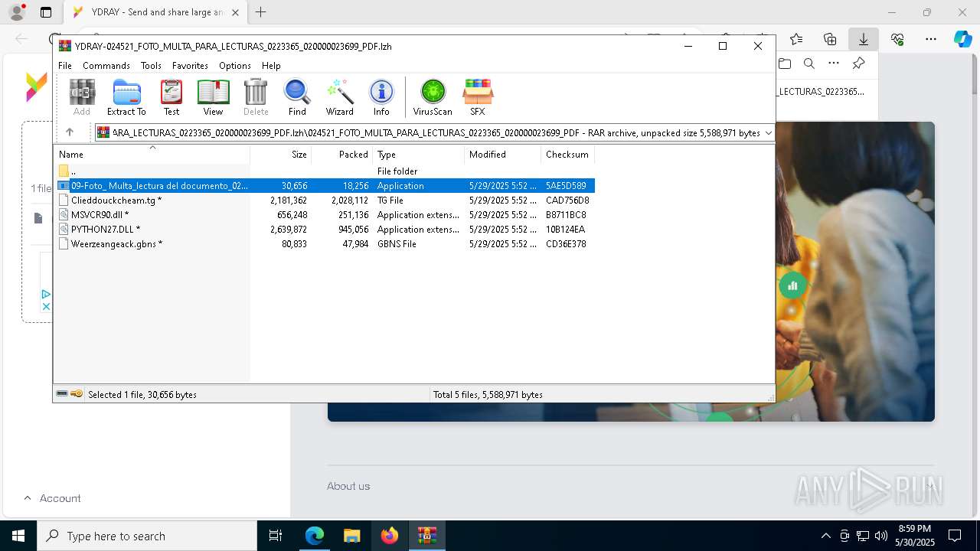Click the Add toolbar icon in WinRAR
The height and width of the screenshot is (551, 980).
[82, 97]
